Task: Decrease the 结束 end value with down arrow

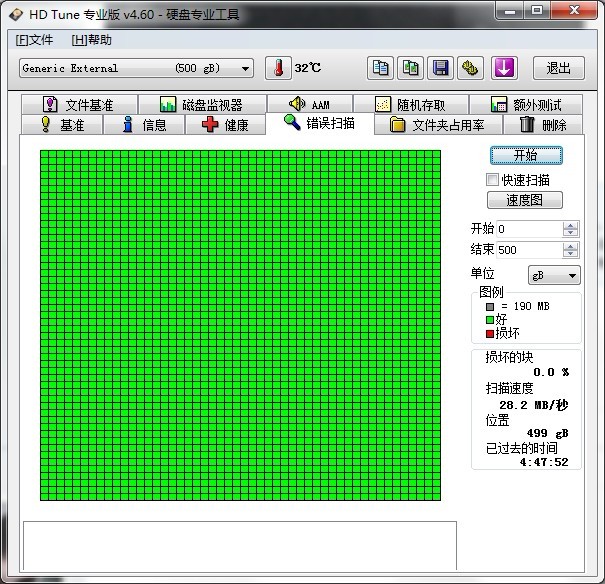Action: (570, 253)
